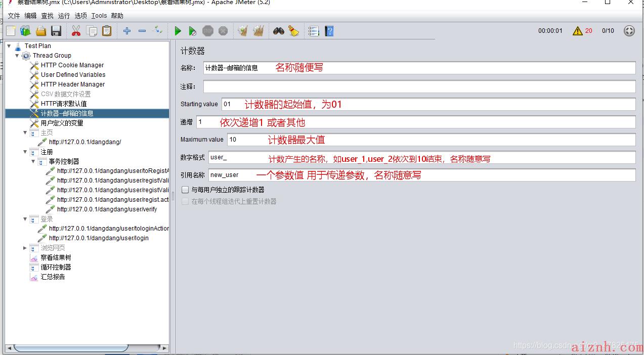
Task: Toggle enable/disable element icon
Action: pos(157,31)
